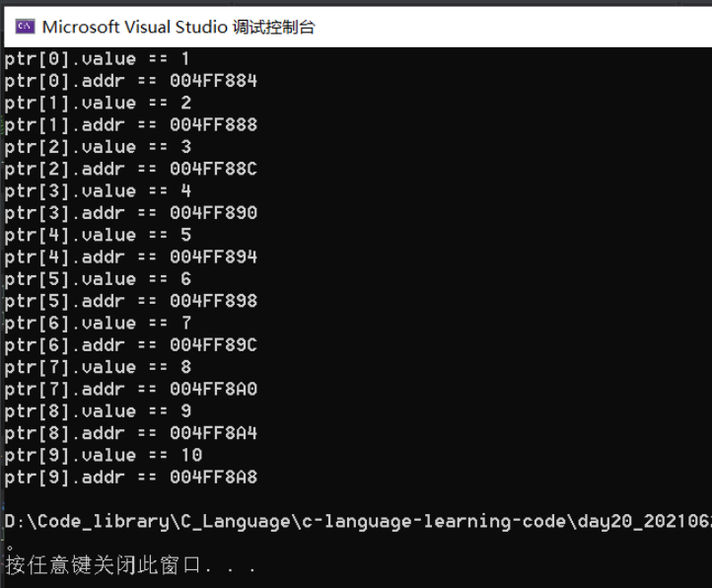The image size is (712, 588).
Task: Select the line ptr[9].addr == 004FF8A8
Action: coord(131,478)
